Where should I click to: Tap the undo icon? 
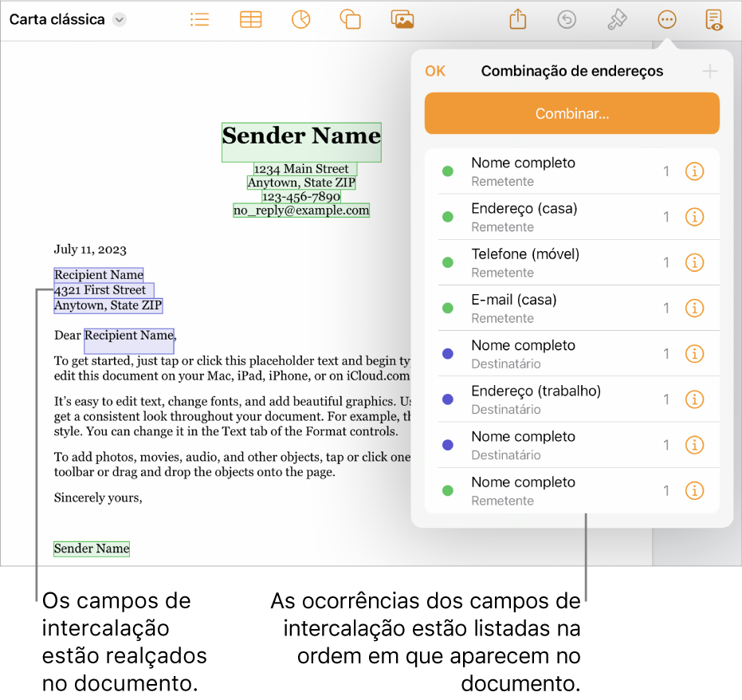tap(567, 20)
